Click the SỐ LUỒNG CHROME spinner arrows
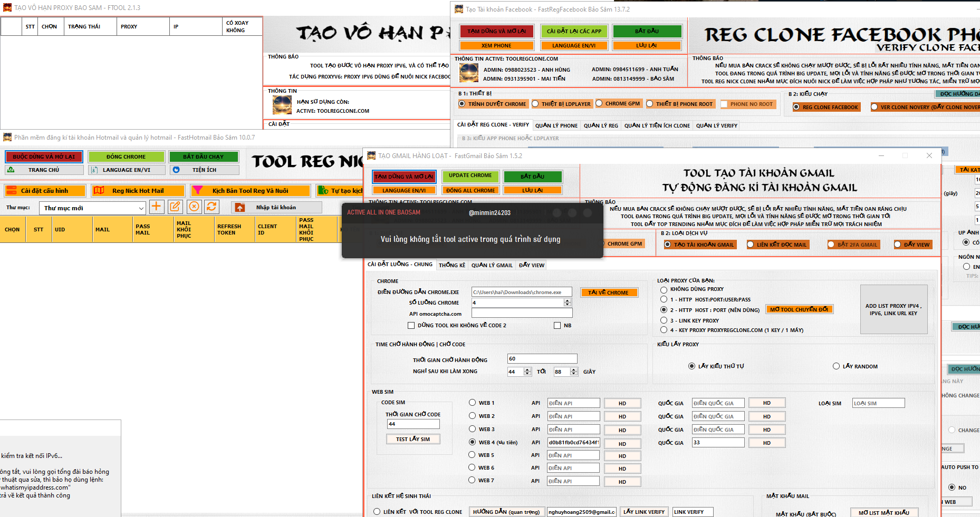The image size is (980, 517). (568, 303)
